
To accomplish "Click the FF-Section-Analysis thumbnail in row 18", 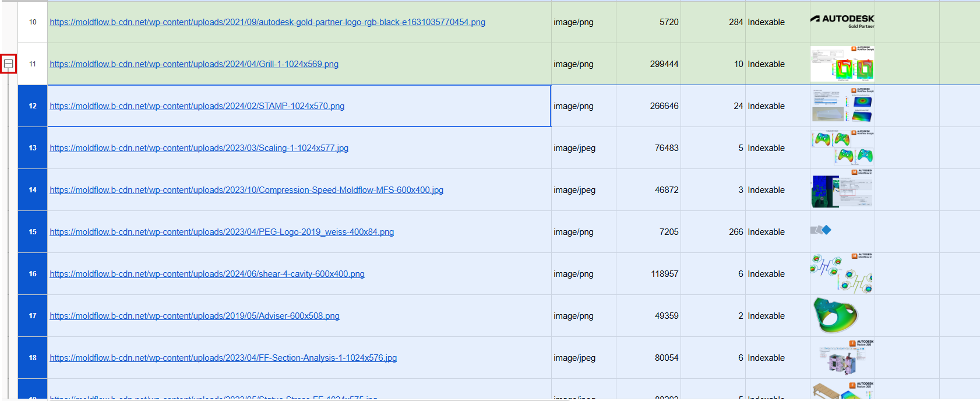I will [847, 357].
